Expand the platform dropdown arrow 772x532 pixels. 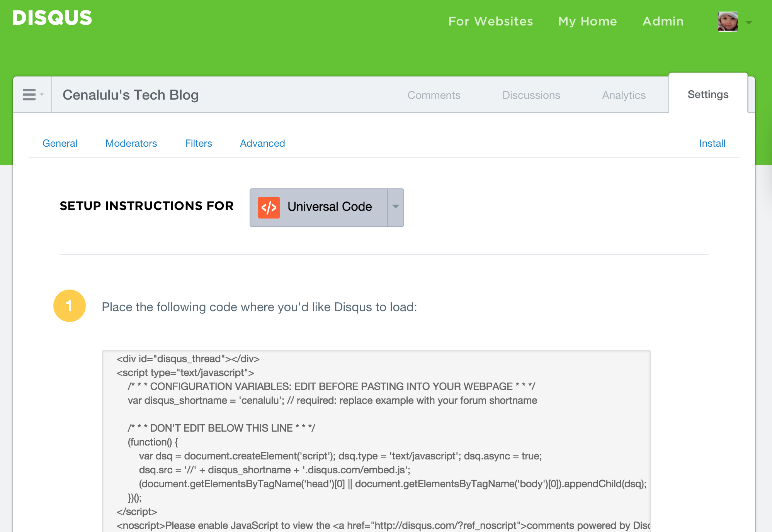pyautogui.click(x=396, y=208)
